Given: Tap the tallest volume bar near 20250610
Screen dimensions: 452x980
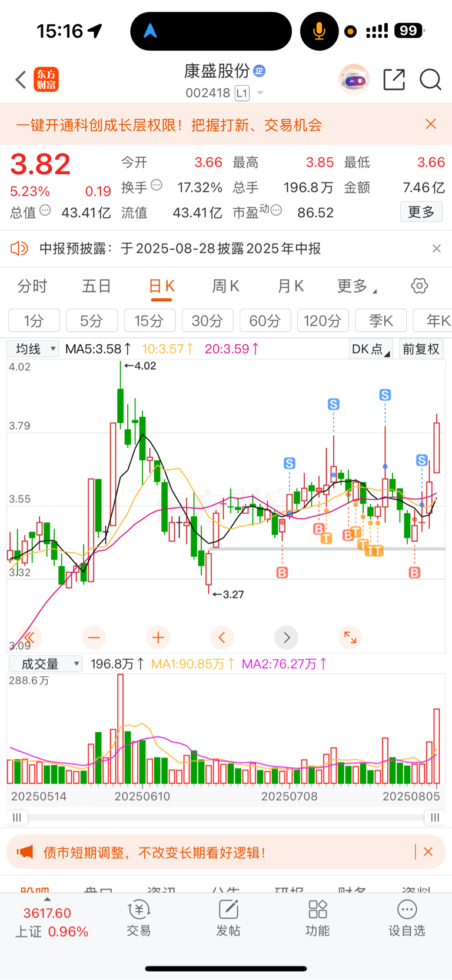Looking at the screenshot, I should [x=121, y=729].
